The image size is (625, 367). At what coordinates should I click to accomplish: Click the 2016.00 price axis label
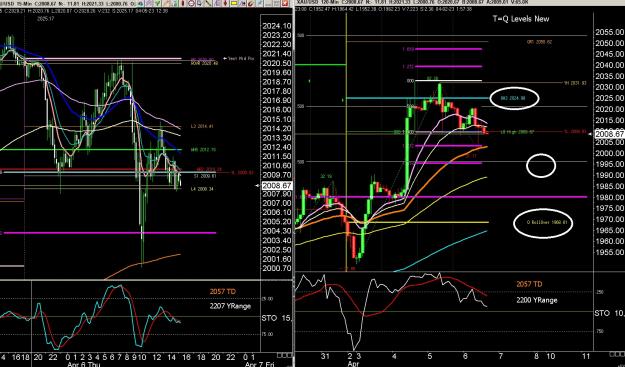277,110
